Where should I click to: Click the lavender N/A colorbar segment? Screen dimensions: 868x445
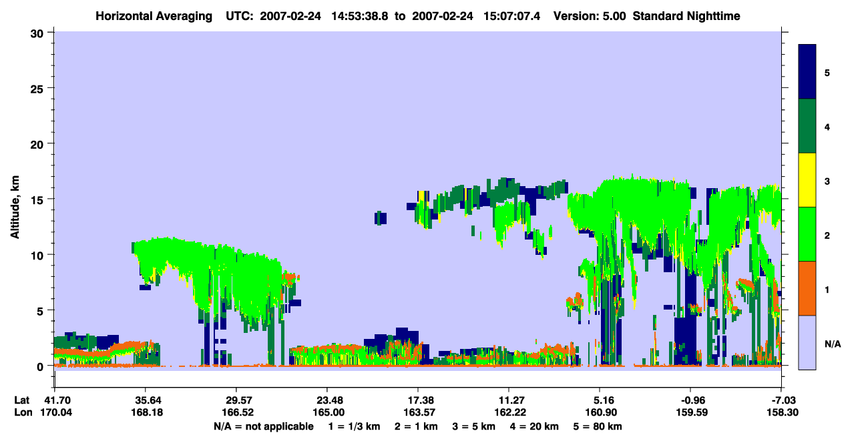807,342
